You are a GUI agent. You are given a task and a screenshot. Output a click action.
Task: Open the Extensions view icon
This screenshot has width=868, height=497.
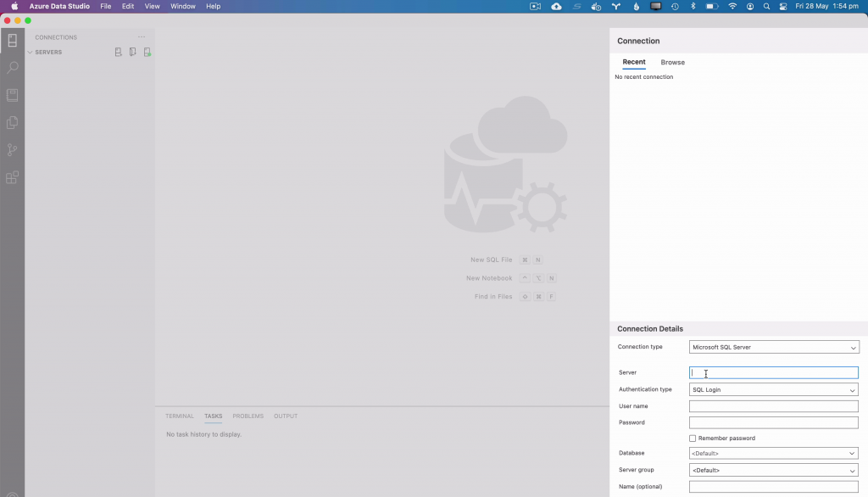12,177
